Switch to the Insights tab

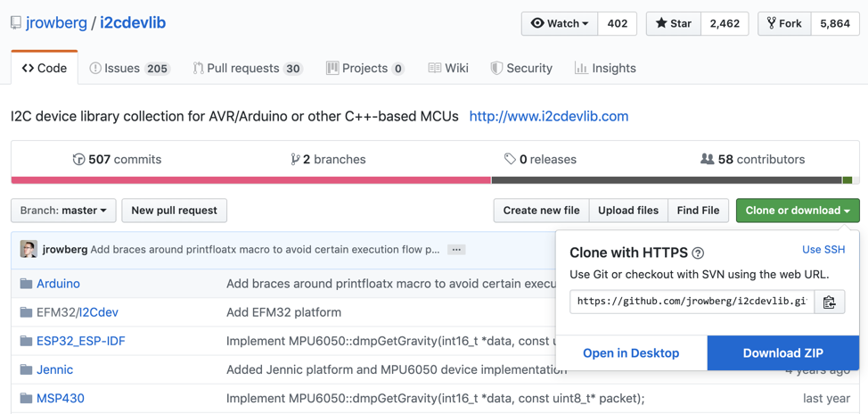[605, 68]
